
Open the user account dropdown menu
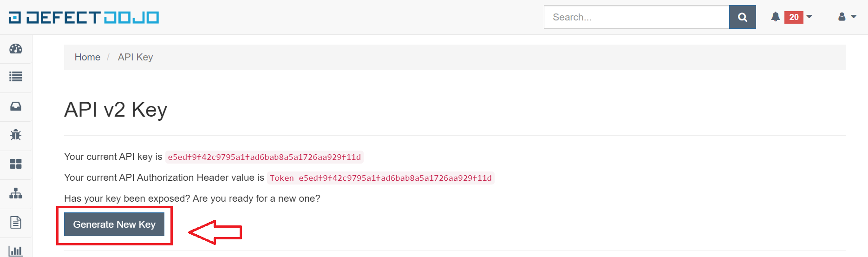(847, 17)
